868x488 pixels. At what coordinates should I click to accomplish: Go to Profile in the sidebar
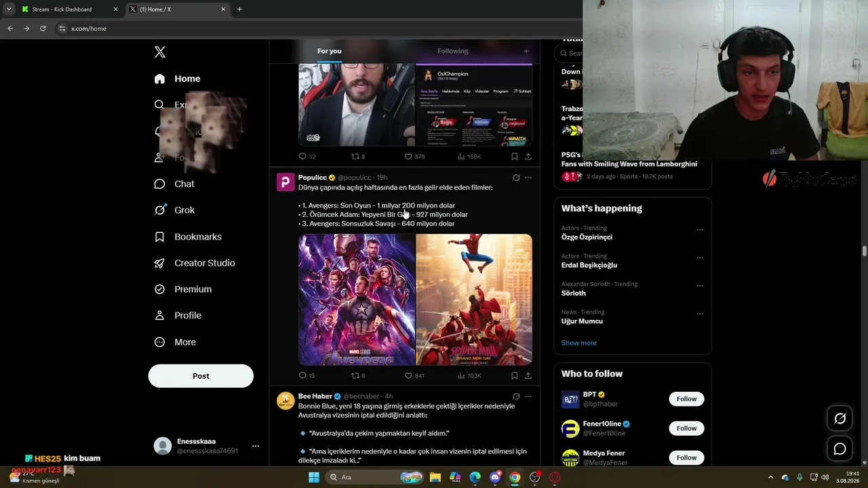tap(178, 315)
